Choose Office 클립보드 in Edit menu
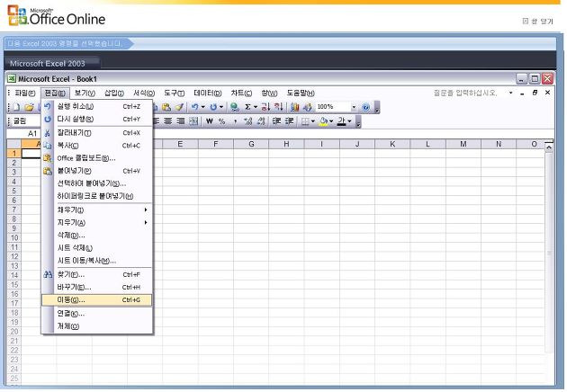The height and width of the screenshot is (392, 567). coord(97,158)
